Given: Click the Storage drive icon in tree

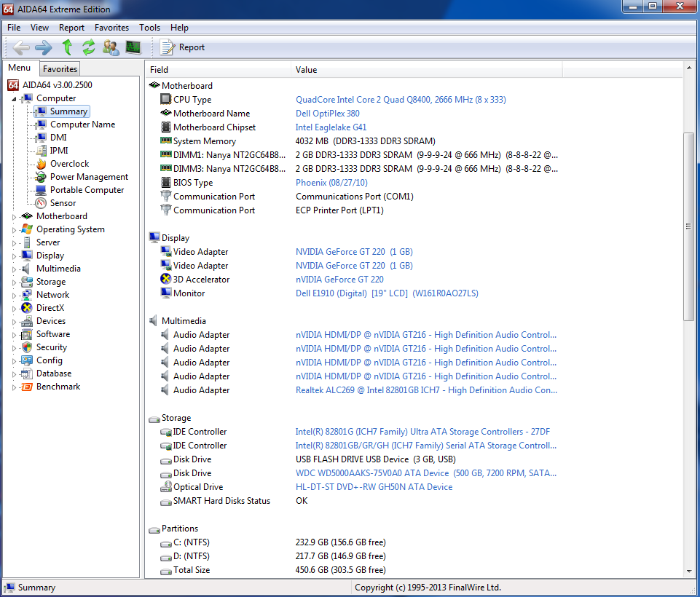Looking at the screenshot, I should coord(27,282).
